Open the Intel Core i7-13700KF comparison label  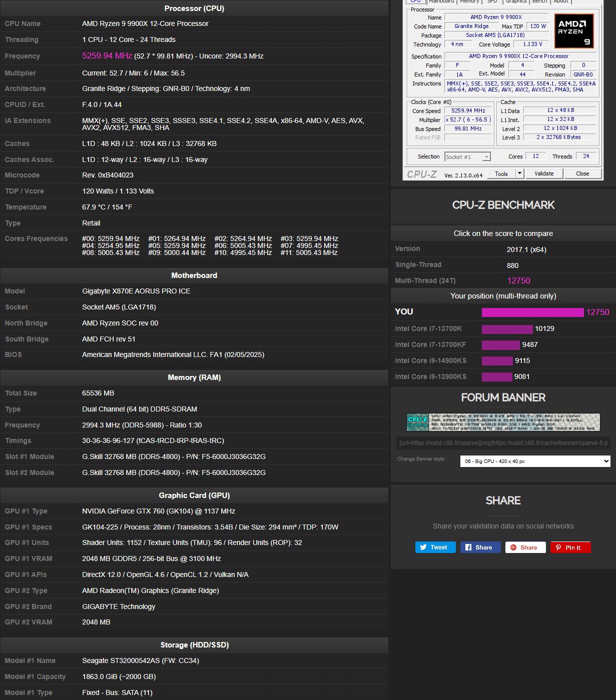coord(430,345)
